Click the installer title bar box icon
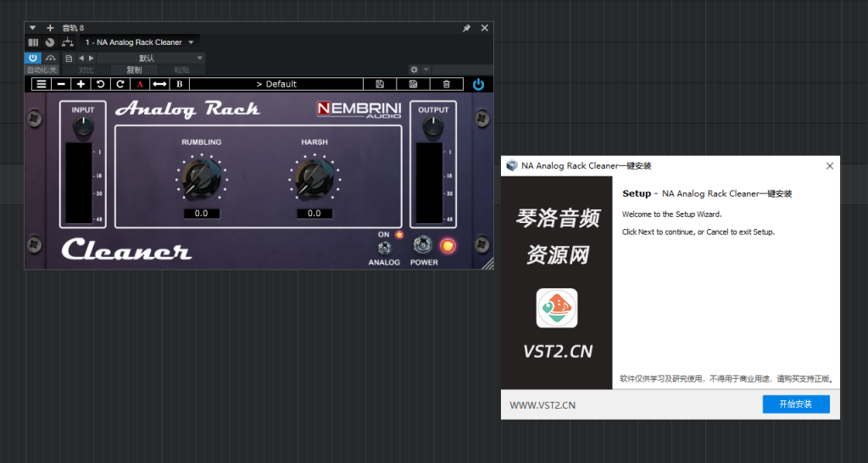The height and width of the screenshot is (463, 868). pyautogui.click(x=512, y=165)
